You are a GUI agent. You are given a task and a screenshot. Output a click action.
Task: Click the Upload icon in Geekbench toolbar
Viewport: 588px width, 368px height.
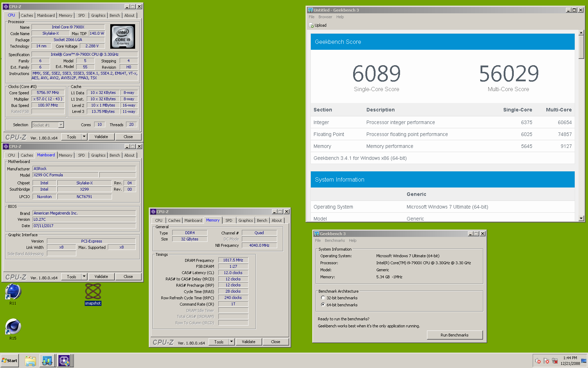pos(311,25)
